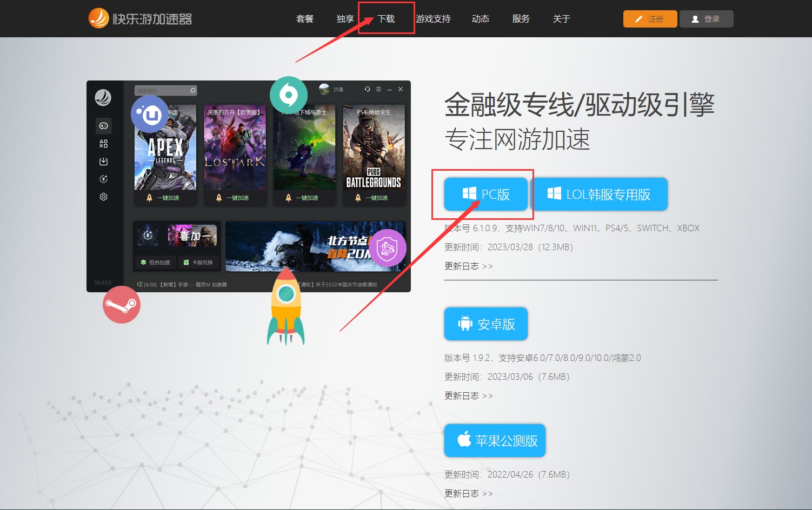Click the user icon on 登录 button
The width and height of the screenshot is (812, 510).
tap(695, 19)
